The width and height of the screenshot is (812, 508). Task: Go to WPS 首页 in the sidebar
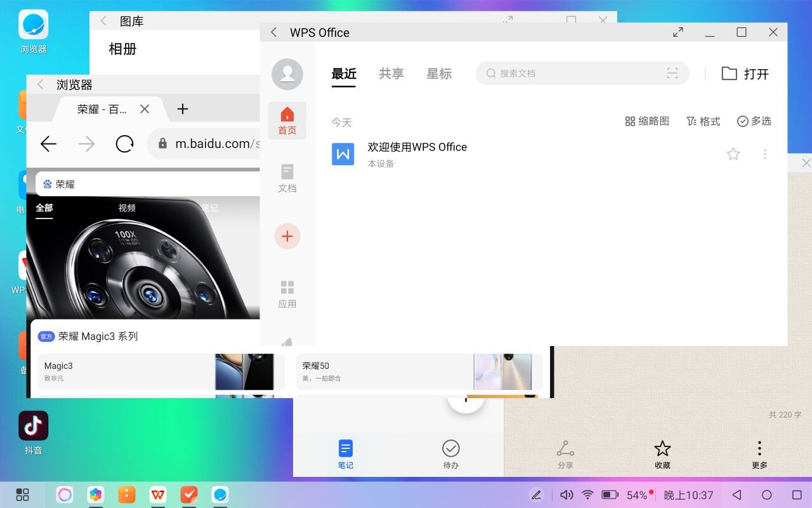(x=287, y=121)
